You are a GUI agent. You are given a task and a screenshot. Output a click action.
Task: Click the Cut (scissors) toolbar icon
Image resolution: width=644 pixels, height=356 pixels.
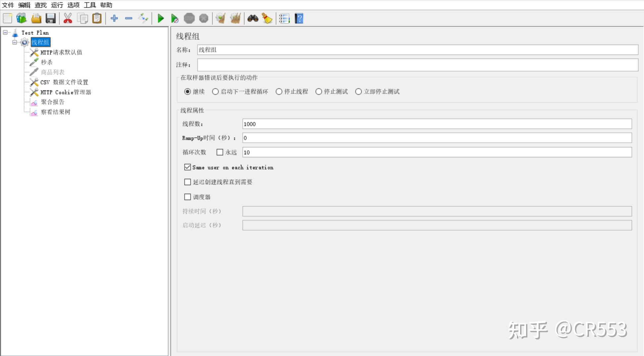(x=68, y=18)
